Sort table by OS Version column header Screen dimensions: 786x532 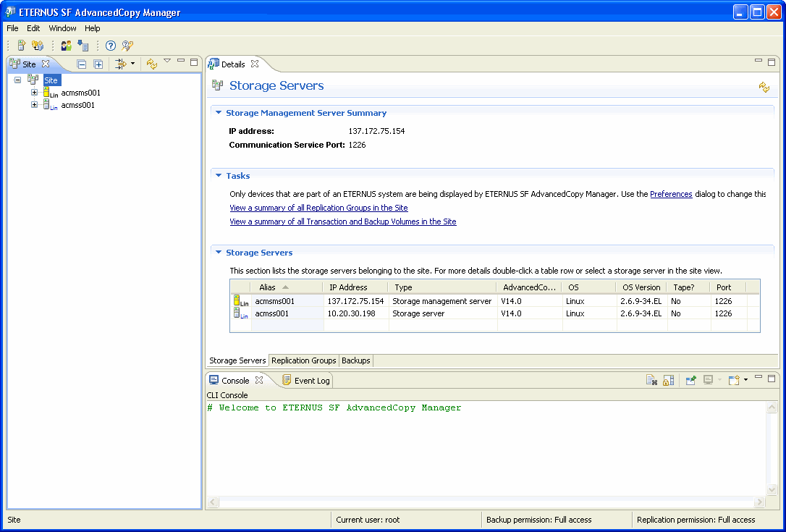click(x=641, y=287)
